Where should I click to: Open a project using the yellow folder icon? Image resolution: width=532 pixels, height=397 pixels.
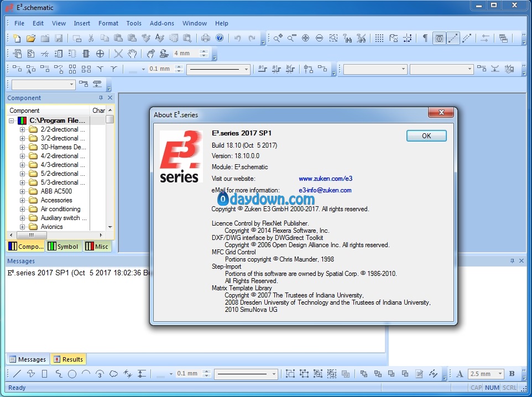(31, 38)
